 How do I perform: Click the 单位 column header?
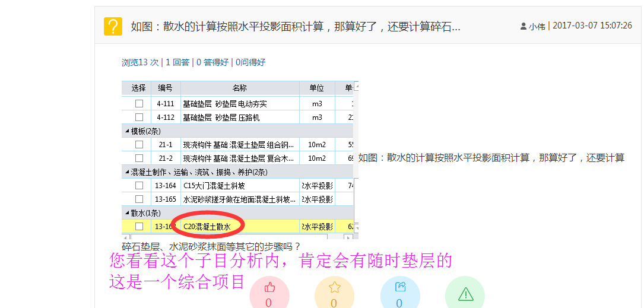(317, 88)
